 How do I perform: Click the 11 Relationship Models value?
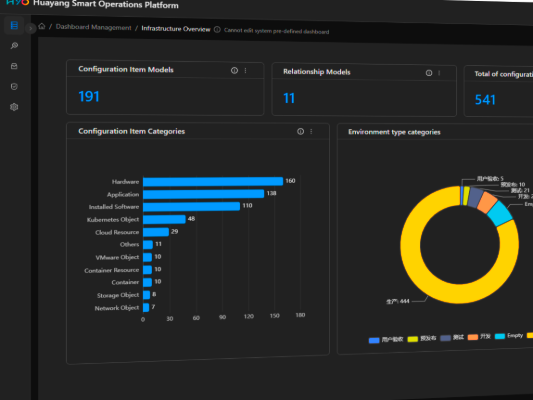pos(289,98)
